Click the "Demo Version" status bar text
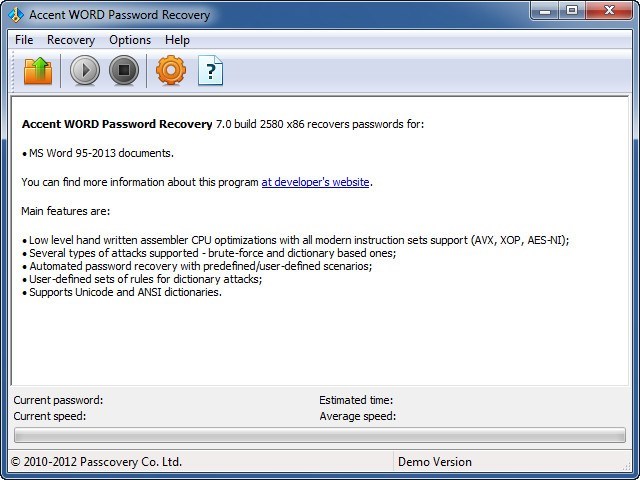This screenshot has width=640, height=480. tap(435, 462)
